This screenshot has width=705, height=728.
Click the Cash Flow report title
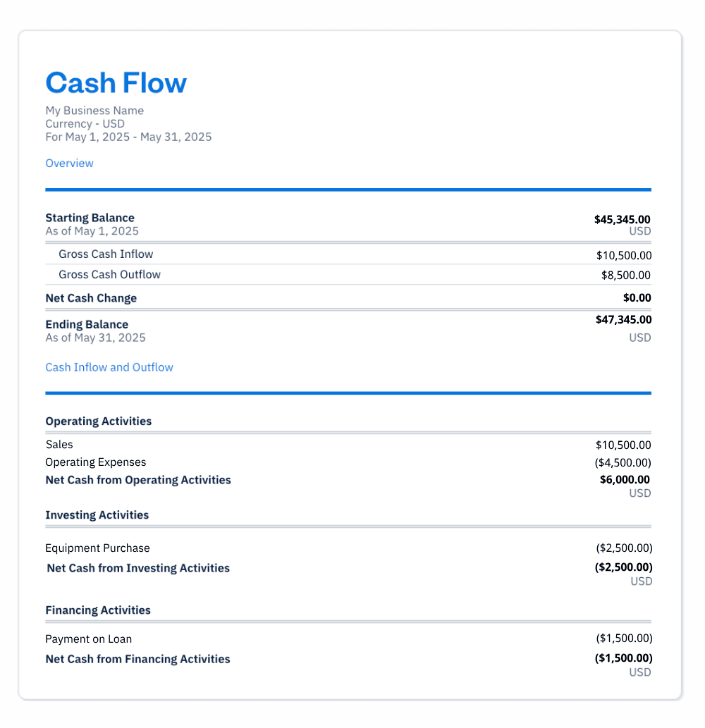click(x=116, y=82)
